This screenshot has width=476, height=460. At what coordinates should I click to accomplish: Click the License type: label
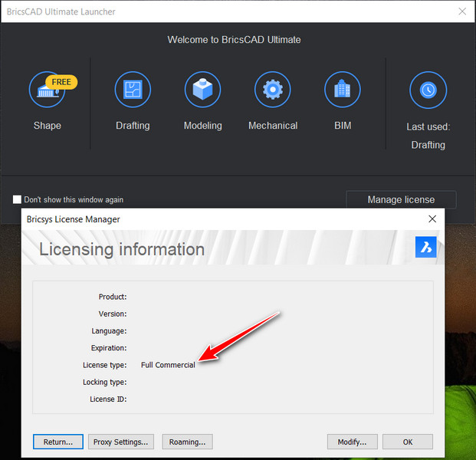pyautogui.click(x=105, y=365)
